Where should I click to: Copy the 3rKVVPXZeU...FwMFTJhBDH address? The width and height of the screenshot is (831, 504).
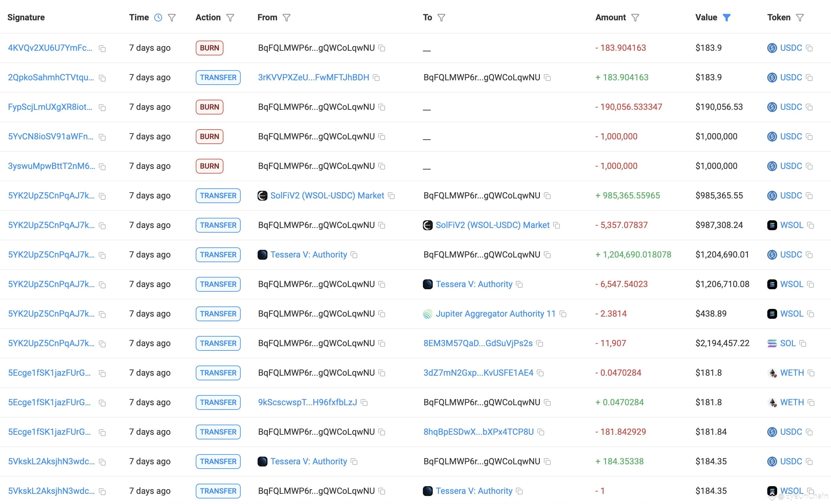376,78
